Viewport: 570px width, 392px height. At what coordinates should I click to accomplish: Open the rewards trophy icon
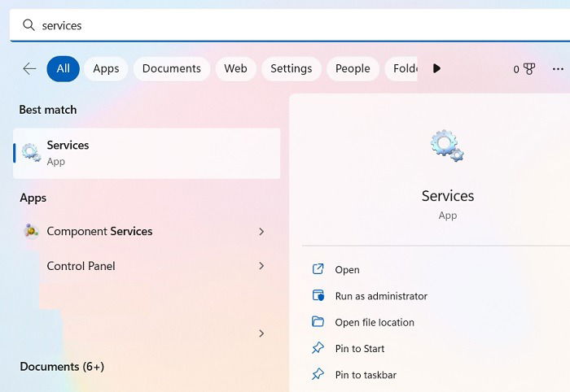coord(529,68)
